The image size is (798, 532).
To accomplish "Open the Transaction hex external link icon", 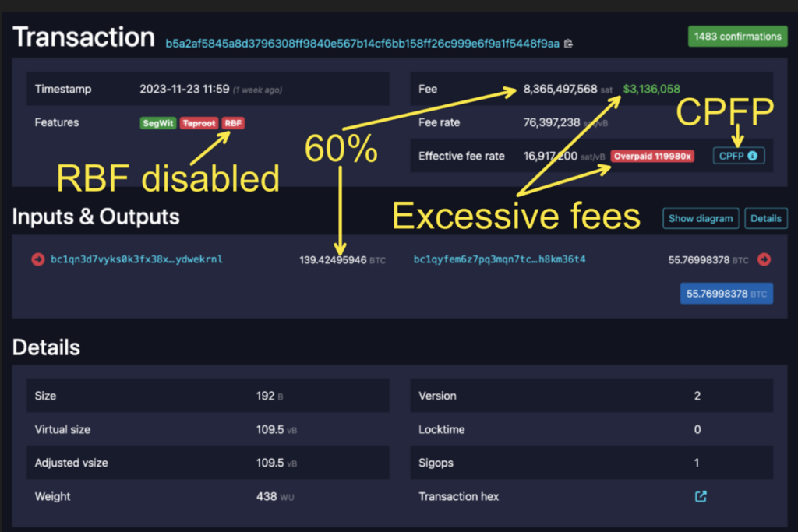I will click(701, 496).
